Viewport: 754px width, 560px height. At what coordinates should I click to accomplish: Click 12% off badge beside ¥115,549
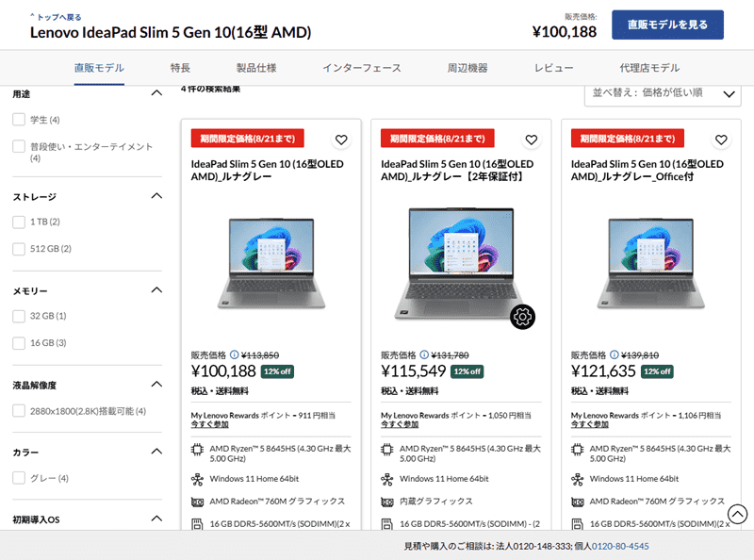pos(467,371)
